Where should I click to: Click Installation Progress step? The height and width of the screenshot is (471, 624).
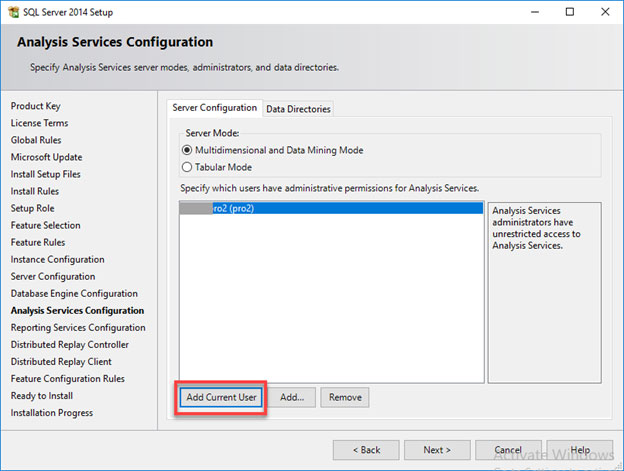point(52,413)
